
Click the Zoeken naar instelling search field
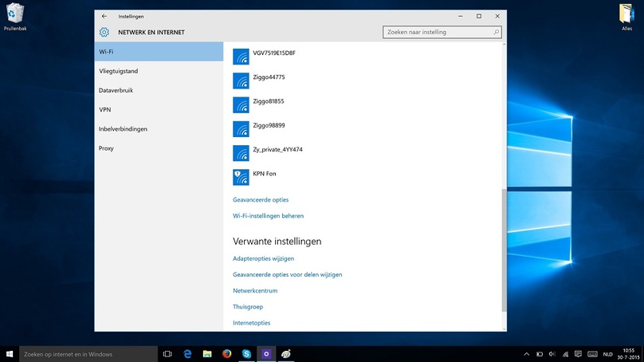[442, 32]
